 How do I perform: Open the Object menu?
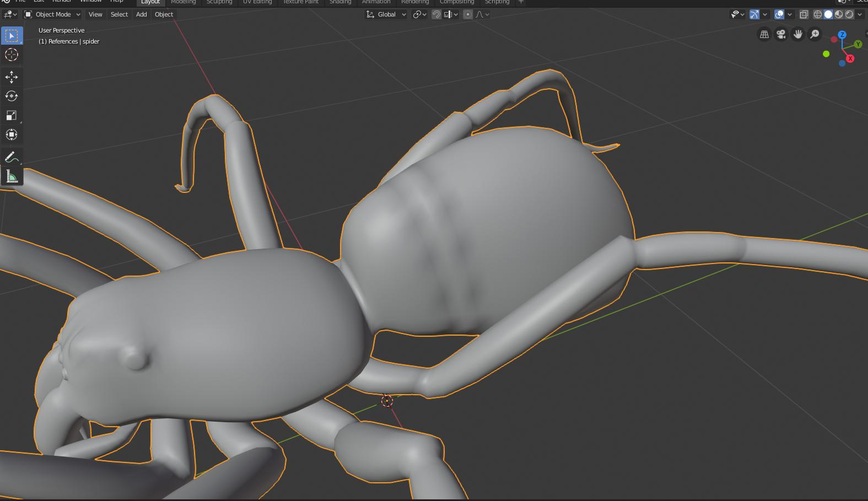164,14
